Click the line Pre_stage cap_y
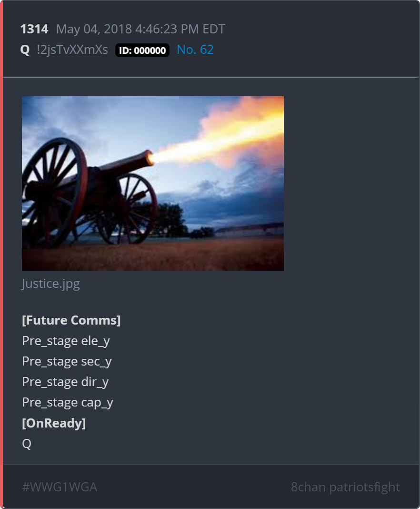420x509 pixels. [x=68, y=403]
